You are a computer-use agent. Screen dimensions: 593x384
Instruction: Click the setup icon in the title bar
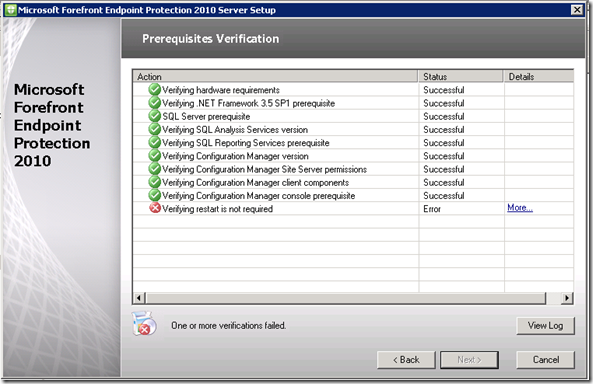(x=11, y=10)
